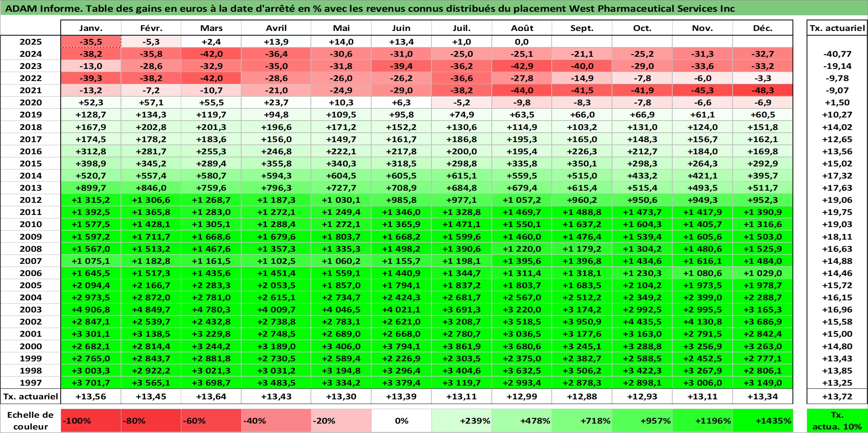Click the +13,64 March actuarial rate cell

tap(211, 397)
